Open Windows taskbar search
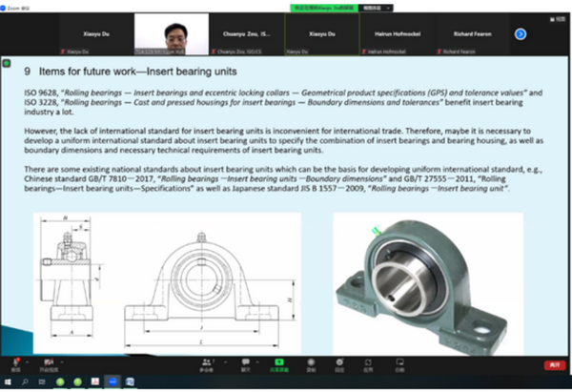Screen dimensions: 572x392 pyautogui.click(x=25, y=382)
